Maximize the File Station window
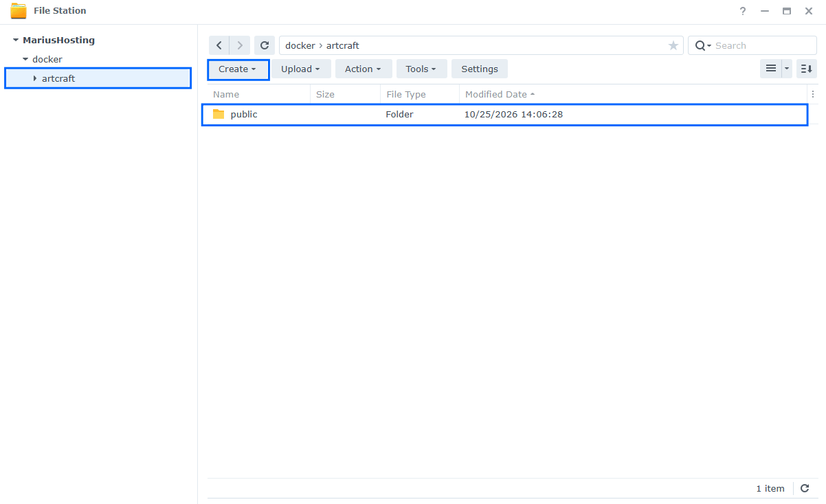This screenshot has height=504, width=826. (787, 11)
